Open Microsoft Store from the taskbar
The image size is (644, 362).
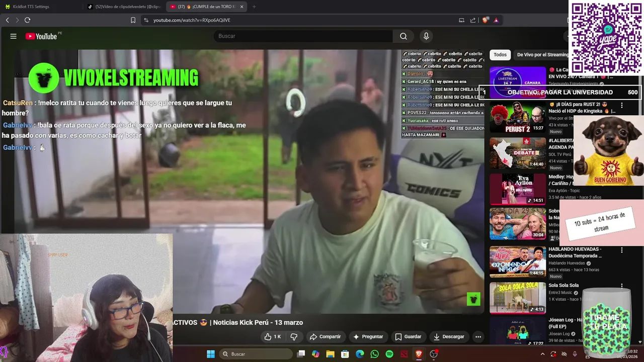345,354
